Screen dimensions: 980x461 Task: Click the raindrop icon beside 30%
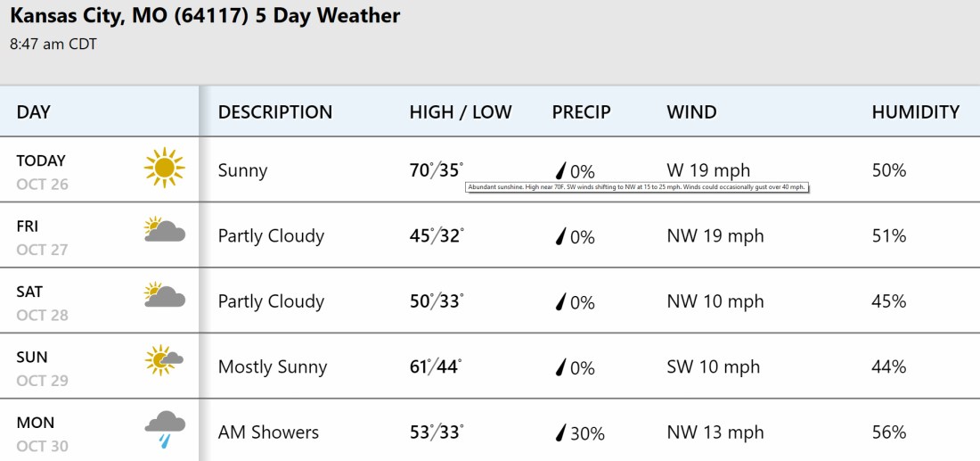pyautogui.click(x=561, y=433)
